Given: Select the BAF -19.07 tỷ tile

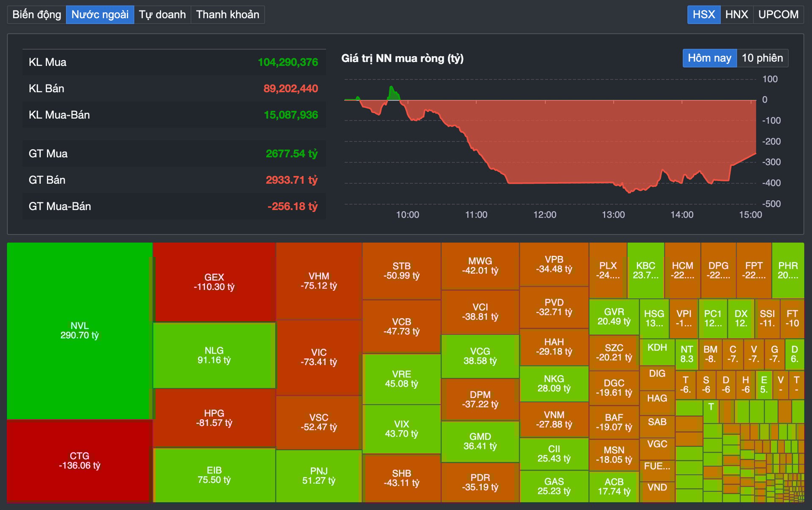Looking at the screenshot, I should [614, 422].
